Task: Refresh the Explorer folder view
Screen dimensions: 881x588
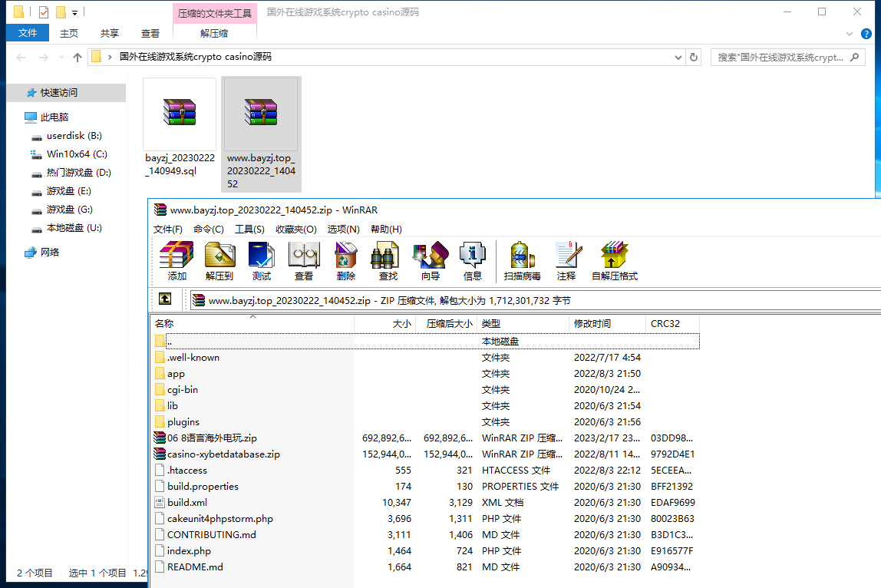Action: (694, 58)
